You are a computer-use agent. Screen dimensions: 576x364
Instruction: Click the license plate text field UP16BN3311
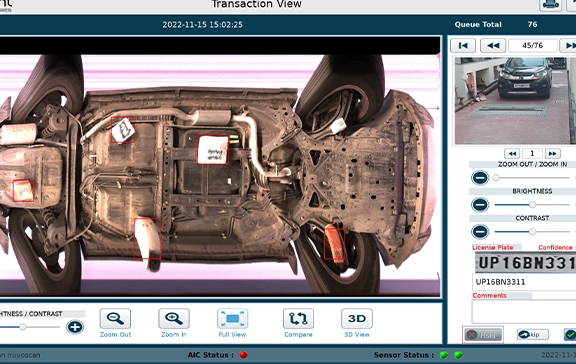pyautogui.click(x=524, y=282)
